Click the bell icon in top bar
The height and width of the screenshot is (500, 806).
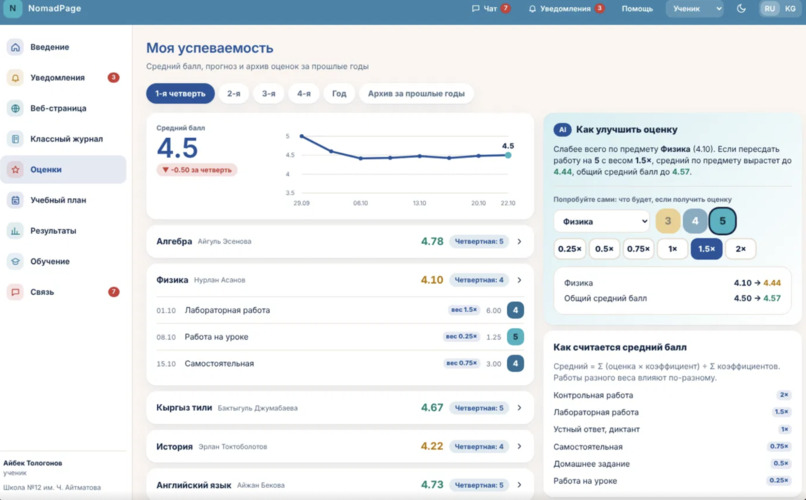(x=532, y=9)
